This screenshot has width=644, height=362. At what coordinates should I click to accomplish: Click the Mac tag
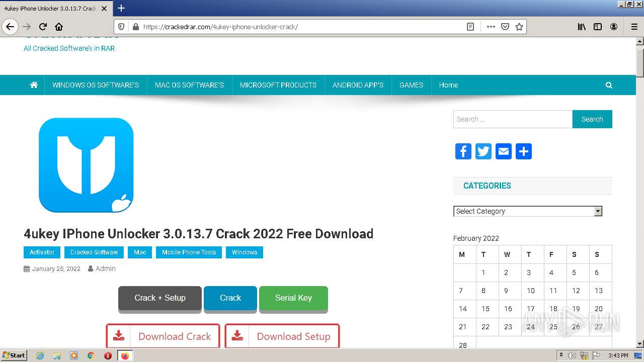(140, 252)
